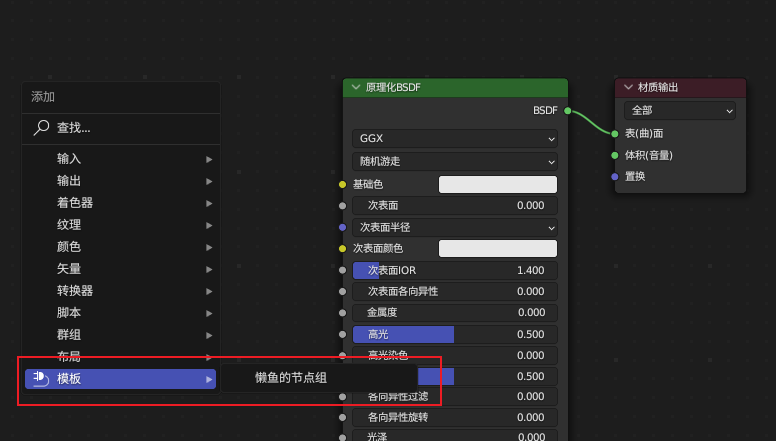Open the 全部 target dropdown in 材质输出
The image size is (776, 441).
click(680, 111)
